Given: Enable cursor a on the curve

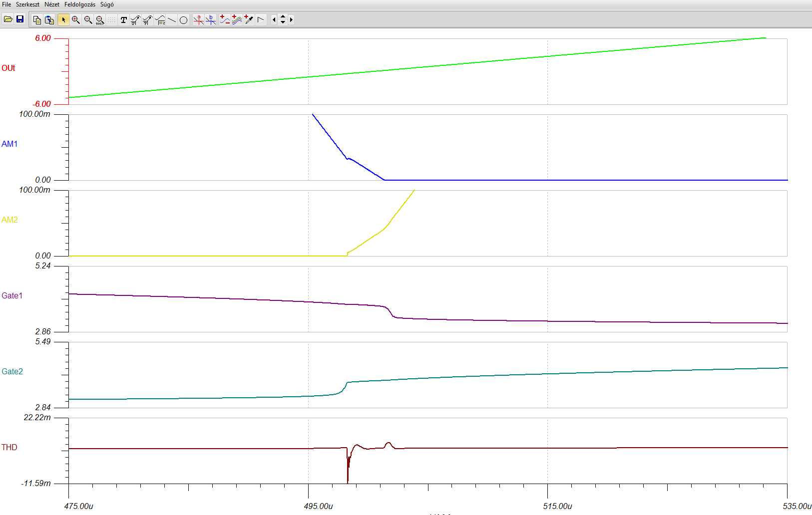Looking at the screenshot, I should coord(199,19).
